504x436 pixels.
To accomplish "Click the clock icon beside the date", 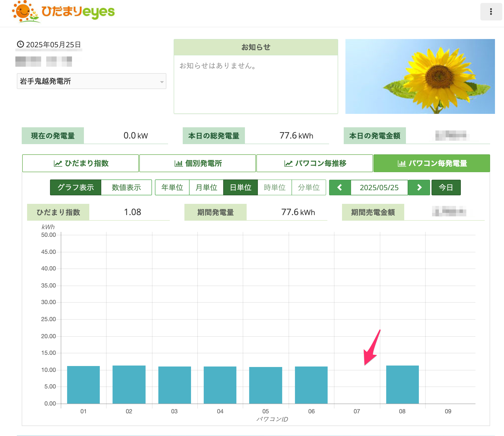I will [x=20, y=44].
